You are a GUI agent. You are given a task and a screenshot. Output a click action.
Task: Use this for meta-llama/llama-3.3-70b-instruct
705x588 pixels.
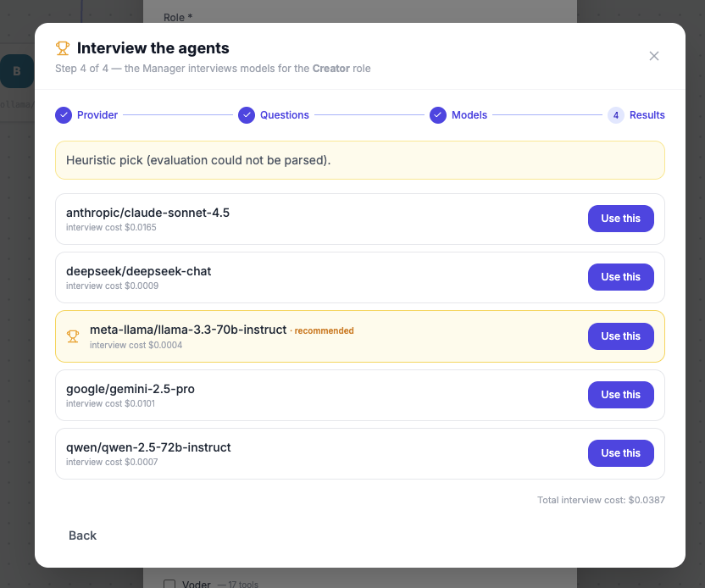[x=620, y=336]
